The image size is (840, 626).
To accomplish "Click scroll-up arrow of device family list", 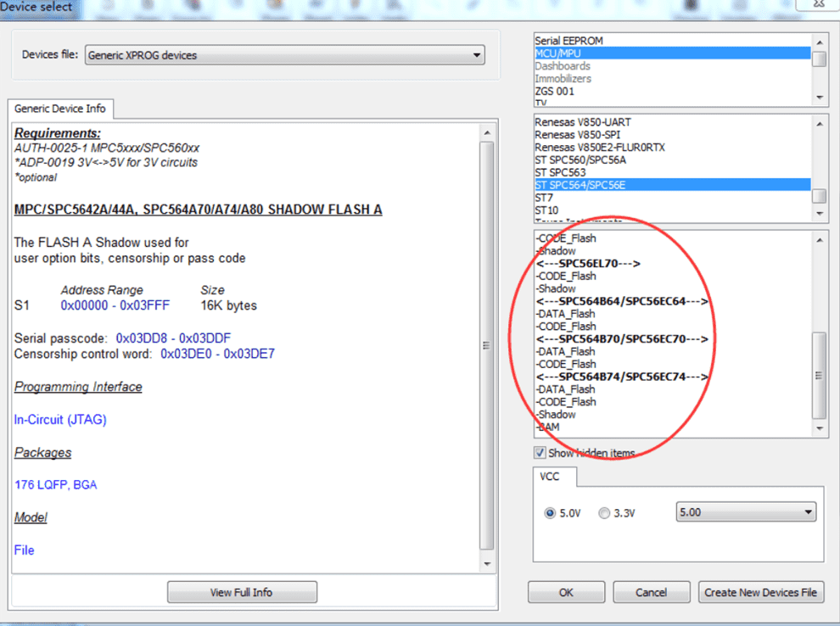I will (x=820, y=124).
